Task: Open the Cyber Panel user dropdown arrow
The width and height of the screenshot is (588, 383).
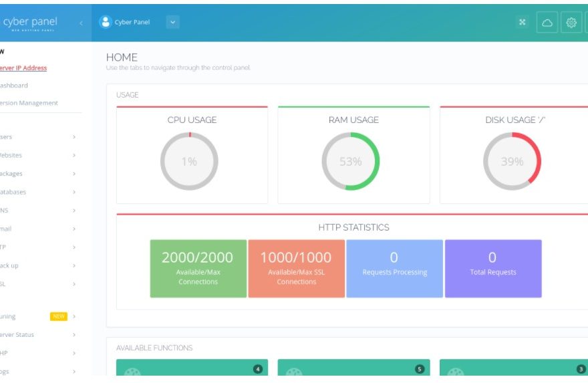Action: pyautogui.click(x=172, y=22)
